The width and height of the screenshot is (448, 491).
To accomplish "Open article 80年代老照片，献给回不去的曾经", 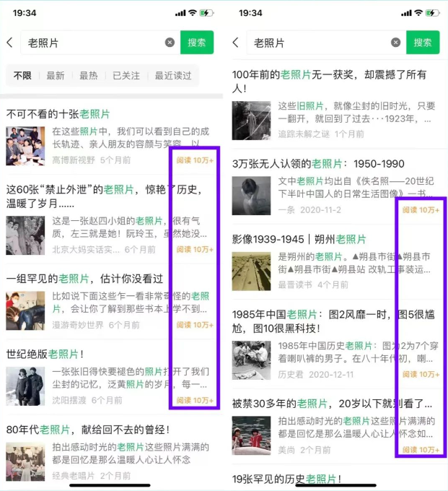I will pyautogui.click(x=88, y=430).
